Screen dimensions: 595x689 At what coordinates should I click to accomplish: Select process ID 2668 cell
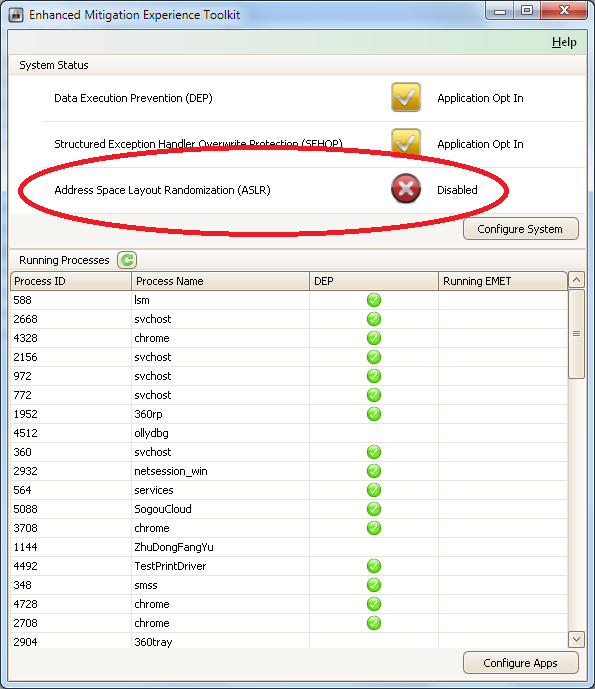(71, 319)
